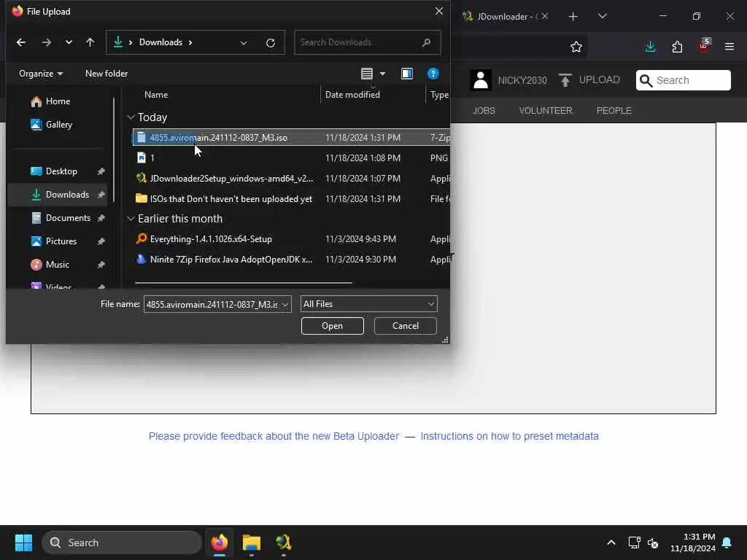The height and width of the screenshot is (560, 747).
Task: Close the File Upload dialog
Action: pos(438,11)
